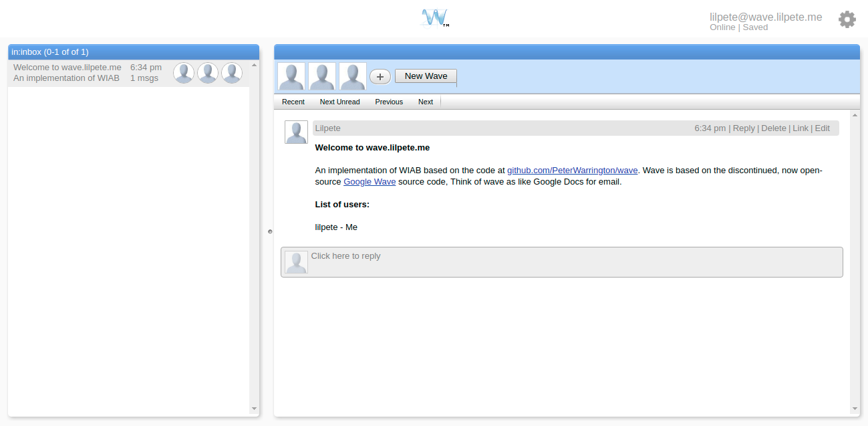Viewport: 868px width, 426px height.
Task: Click the first avatar in the inbox row
Action: click(x=184, y=73)
